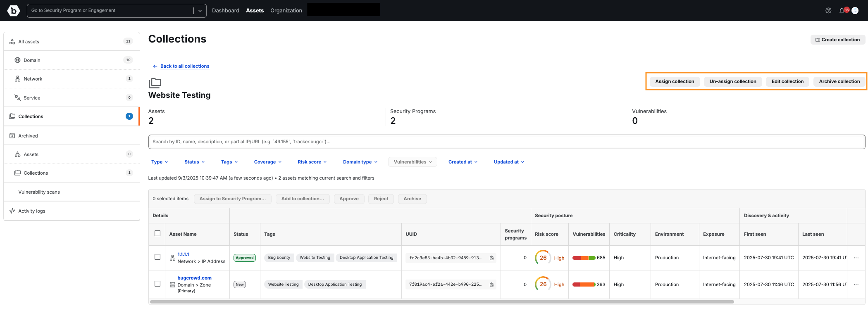The height and width of the screenshot is (320, 868).
Task: Open the help question mark icon
Action: coord(828,11)
